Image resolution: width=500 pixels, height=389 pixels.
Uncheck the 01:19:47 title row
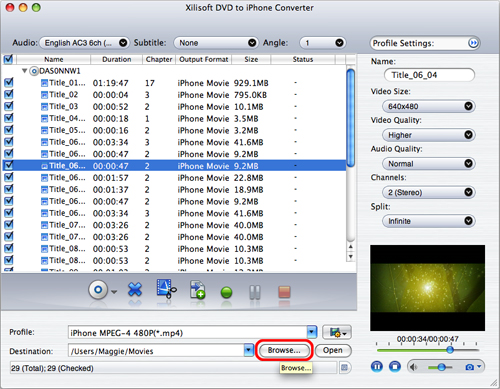(9, 82)
